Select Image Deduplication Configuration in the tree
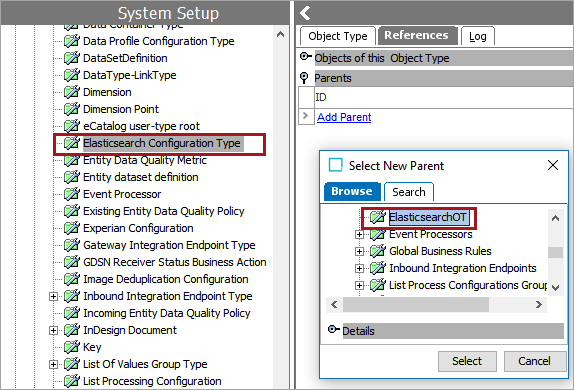This screenshot has width=574, height=390. [x=166, y=279]
